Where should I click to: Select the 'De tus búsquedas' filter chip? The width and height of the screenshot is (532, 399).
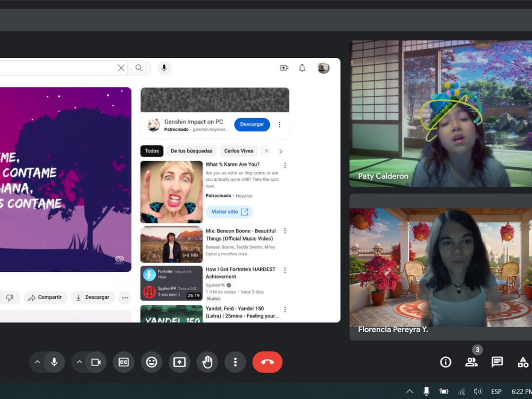192,151
